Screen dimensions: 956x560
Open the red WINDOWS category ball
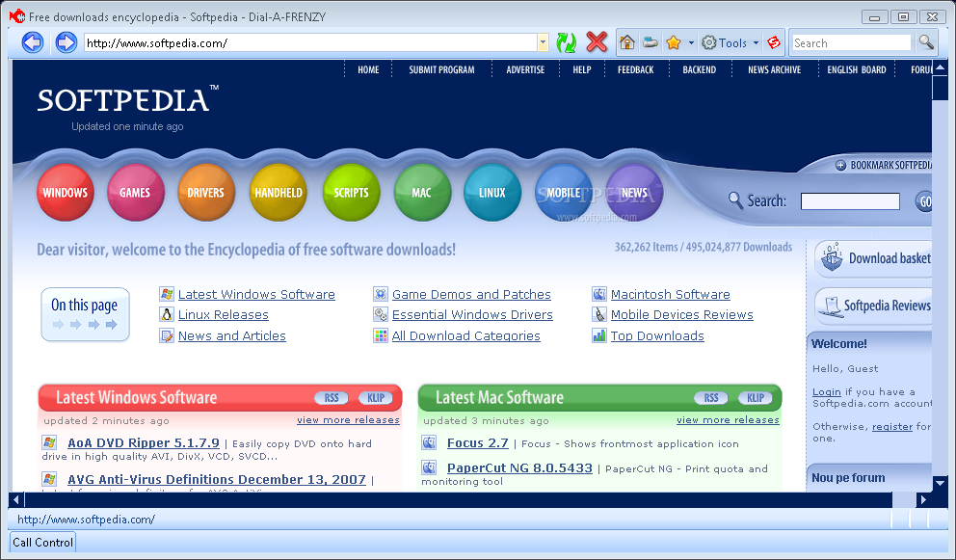tap(66, 192)
